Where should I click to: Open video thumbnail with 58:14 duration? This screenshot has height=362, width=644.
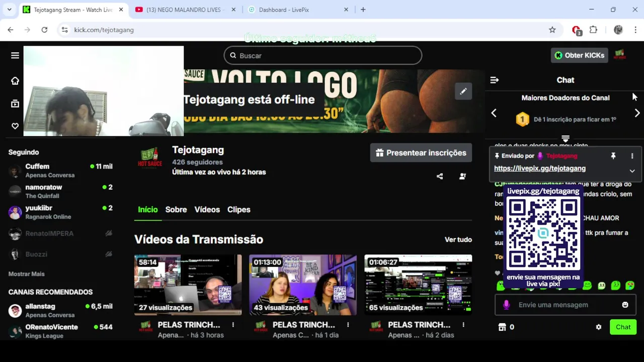[x=188, y=285]
